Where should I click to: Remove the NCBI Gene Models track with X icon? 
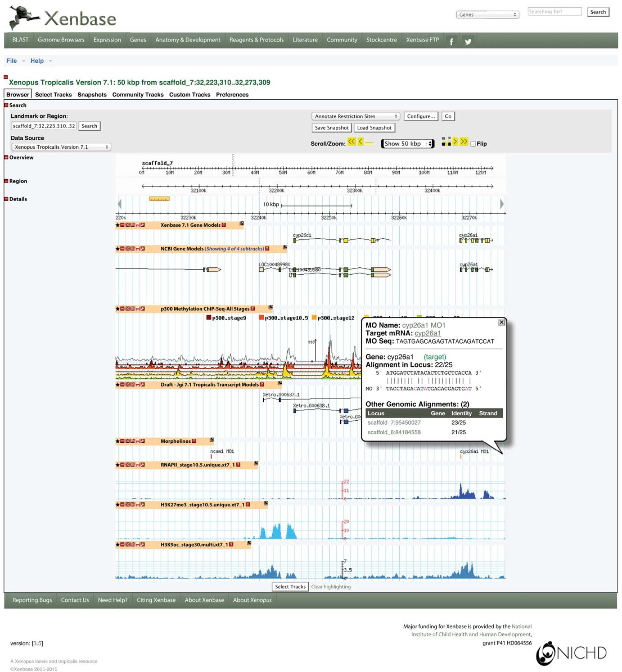click(128, 249)
